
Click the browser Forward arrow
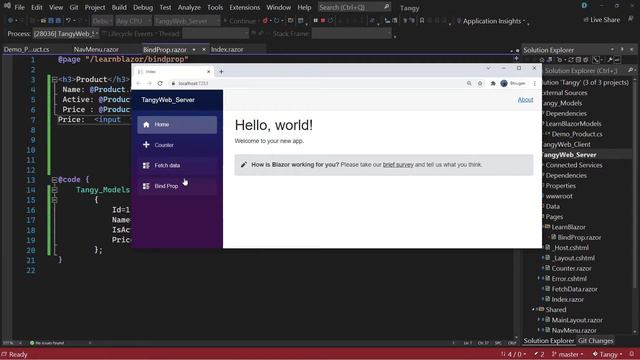pyautogui.click(x=149, y=83)
